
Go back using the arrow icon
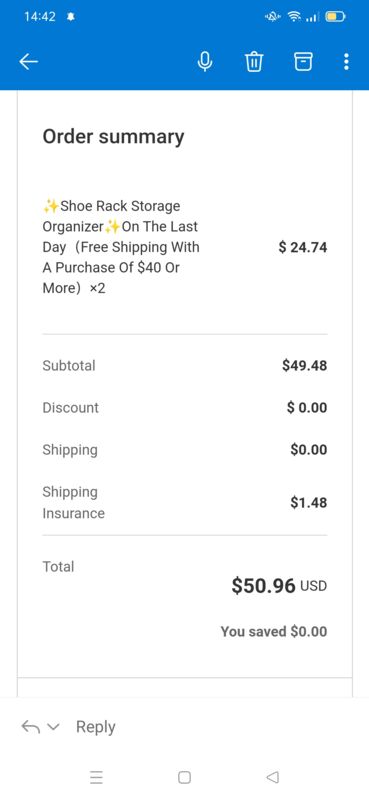click(29, 62)
